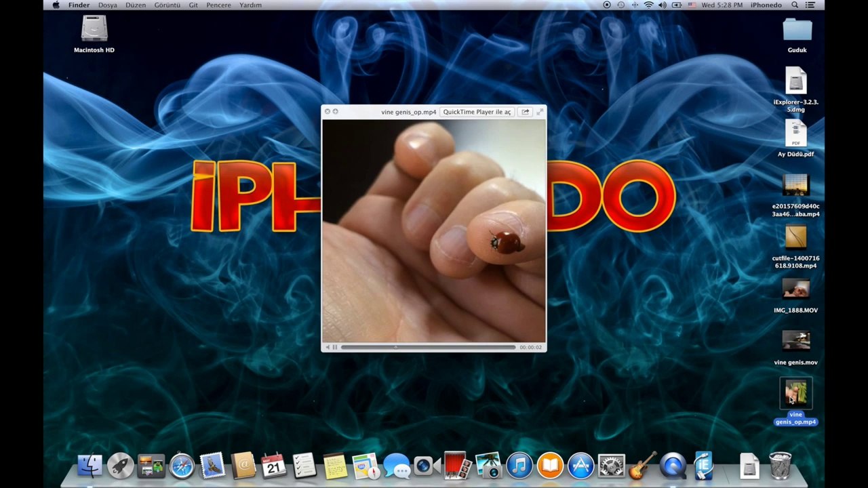Open the Düzen menu

[136, 5]
